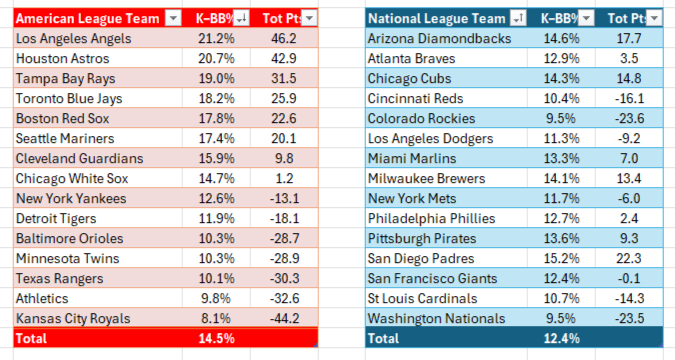Open the American League Tot Pts filter dropdown
This screenshot has height=360, width=675.
pos(309,19)
